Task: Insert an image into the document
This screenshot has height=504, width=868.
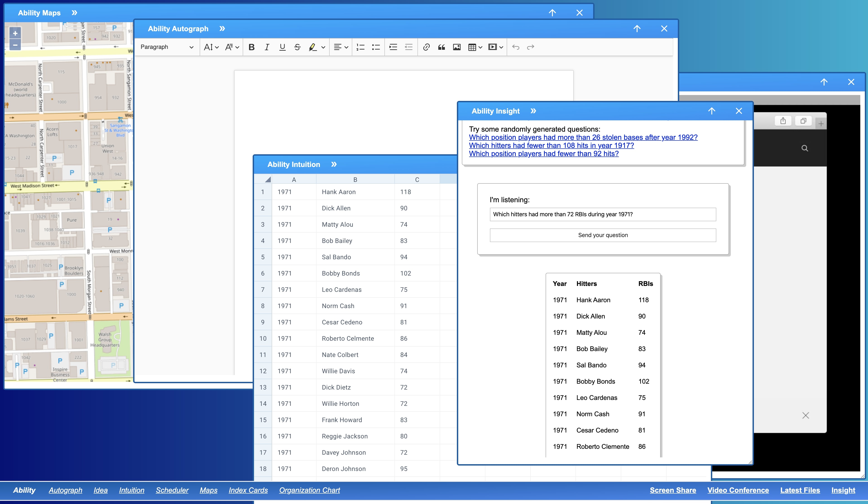Action: coord(457,47)
